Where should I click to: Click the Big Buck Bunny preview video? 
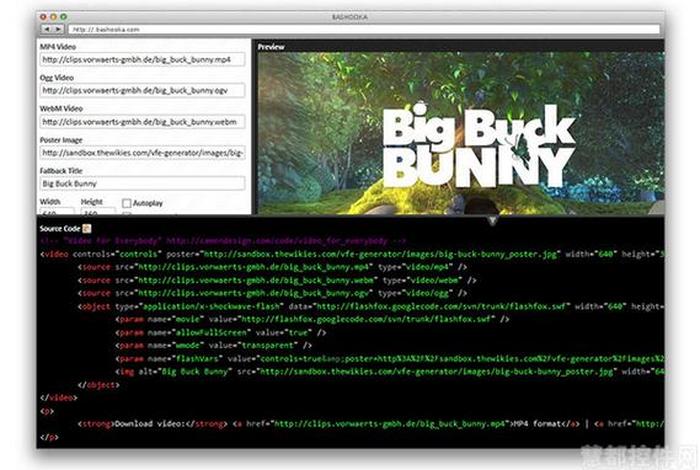tap(461, 133)
